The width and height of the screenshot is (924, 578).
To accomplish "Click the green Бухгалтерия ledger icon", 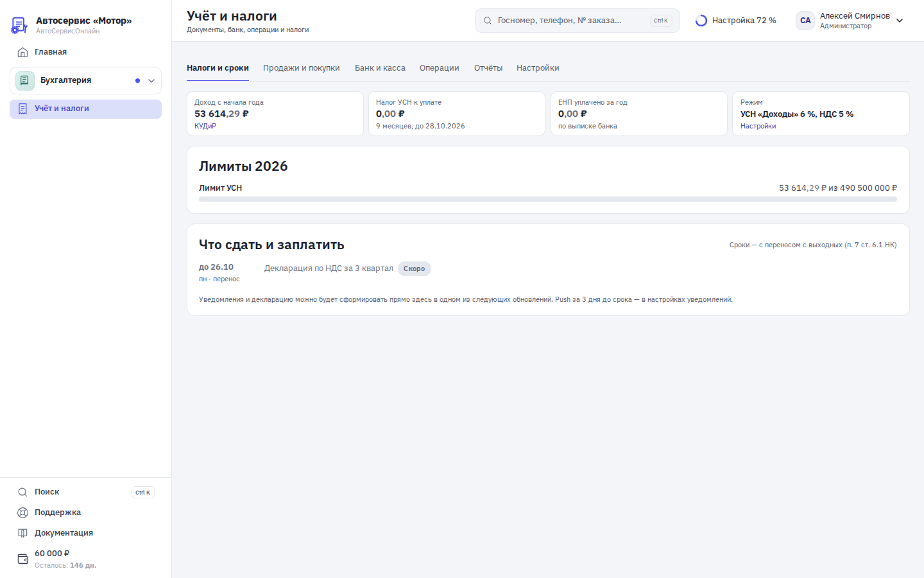I will click(25, 80).
